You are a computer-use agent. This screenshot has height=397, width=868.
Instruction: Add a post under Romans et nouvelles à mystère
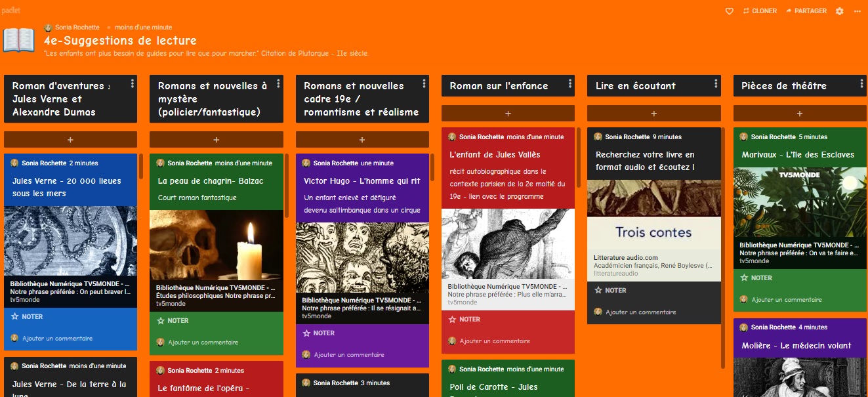[217, 140]
